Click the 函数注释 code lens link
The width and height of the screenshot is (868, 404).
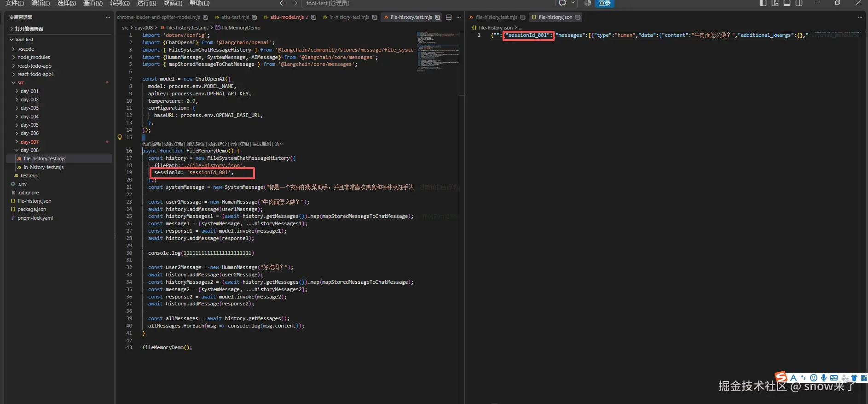174,144
